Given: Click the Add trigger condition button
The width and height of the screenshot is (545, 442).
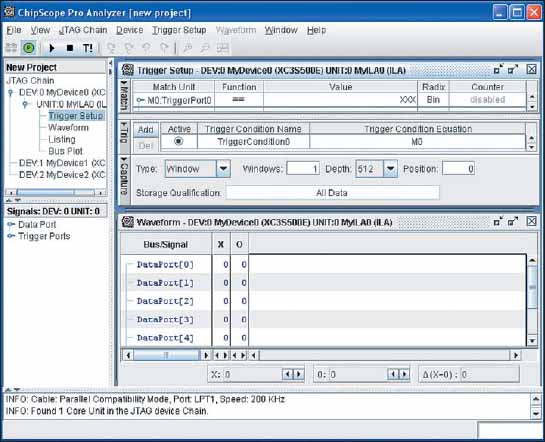Looking at the screenshot, I should pos(146,130).
